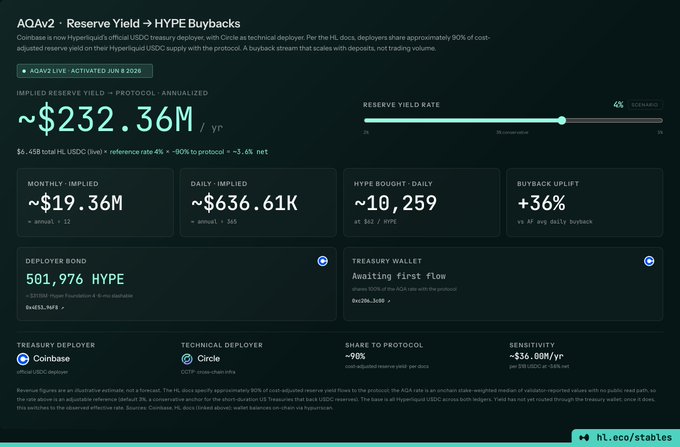Screen dimensions: 680x447
Task: Click the hl.eco/stables footer link
Action: coord(634,437)
